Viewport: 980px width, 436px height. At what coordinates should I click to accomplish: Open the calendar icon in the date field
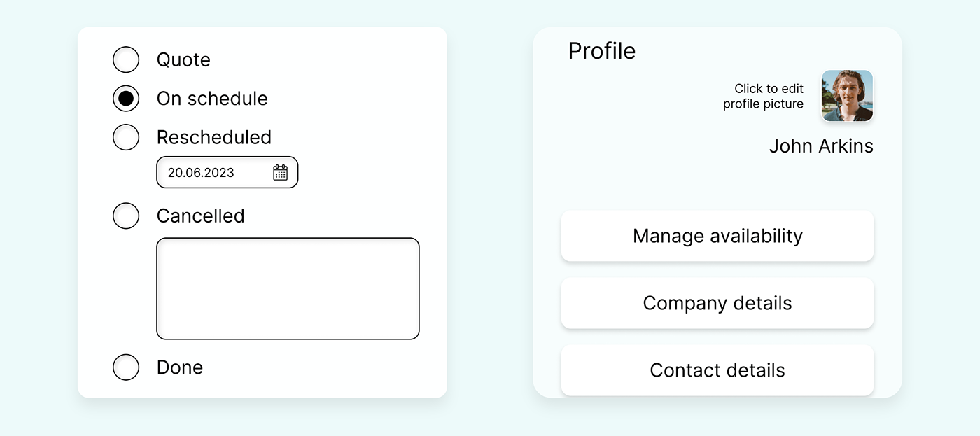coord(280,172)
